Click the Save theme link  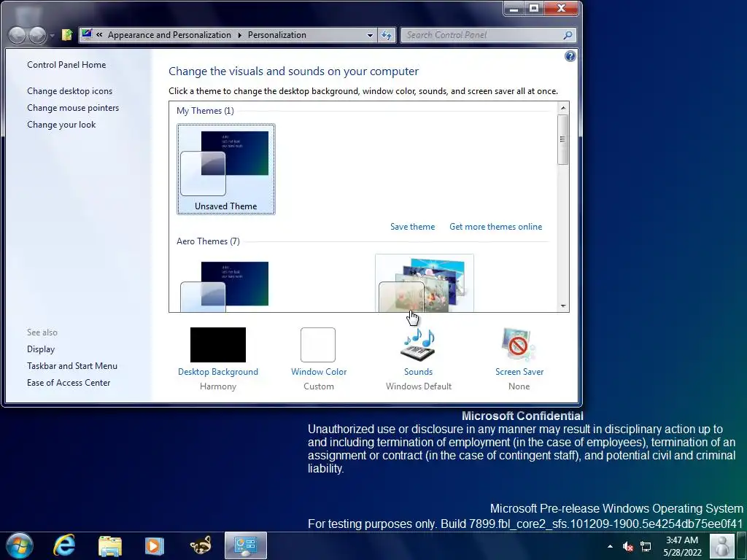click(x=413, y=227)
